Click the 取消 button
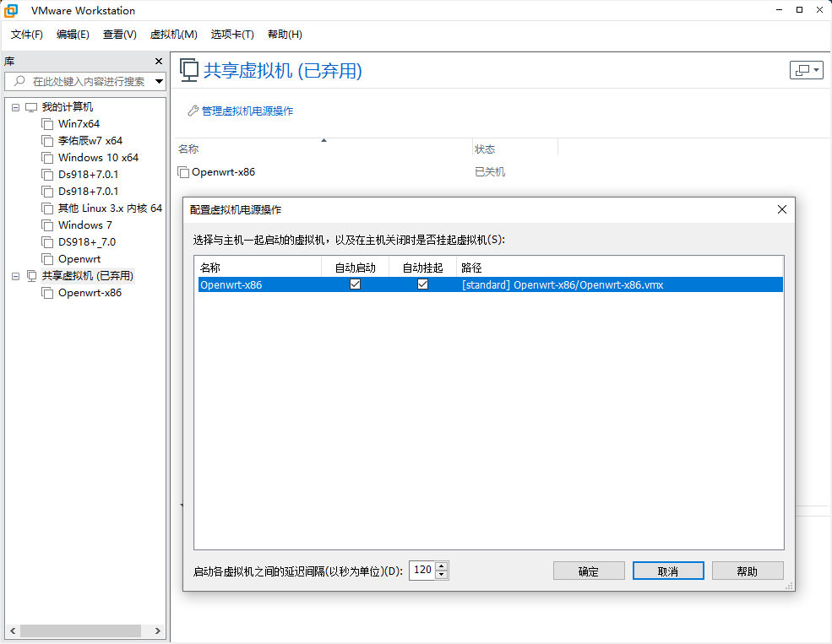The height and width of the screenshot is (644, 832). point(668,571)
